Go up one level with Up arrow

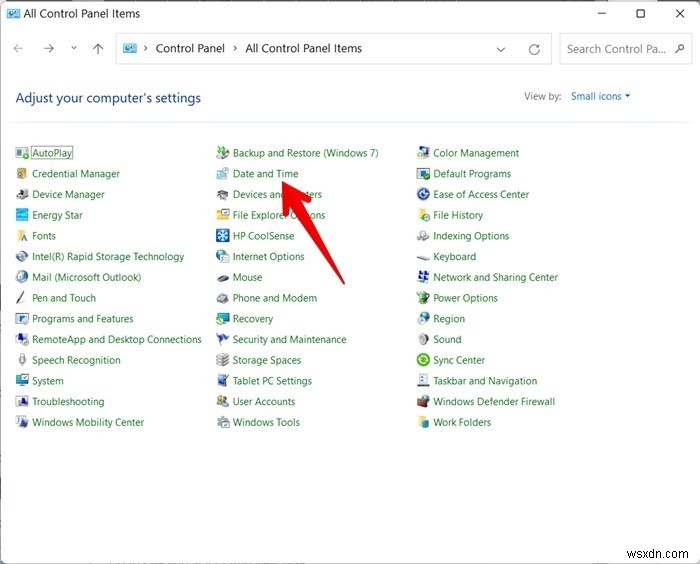pyautogui.click(x=98, y=49)
